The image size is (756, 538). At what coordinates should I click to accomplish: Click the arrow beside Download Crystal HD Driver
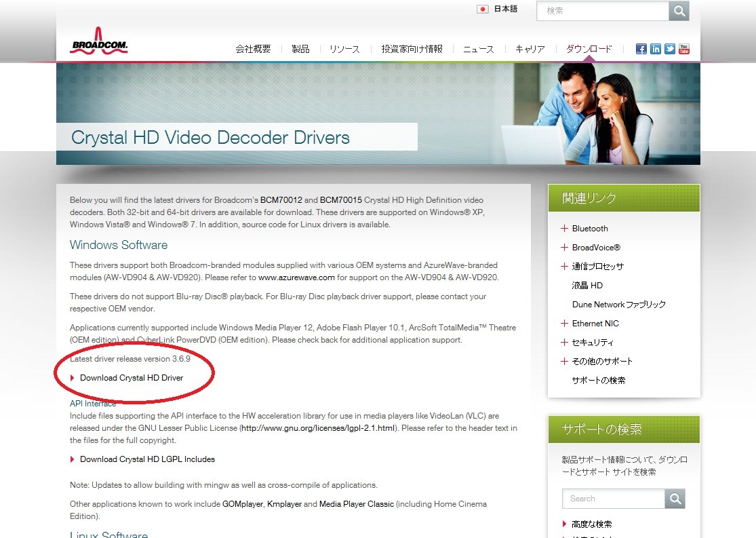pyautogui.click(x=73, y=378)
